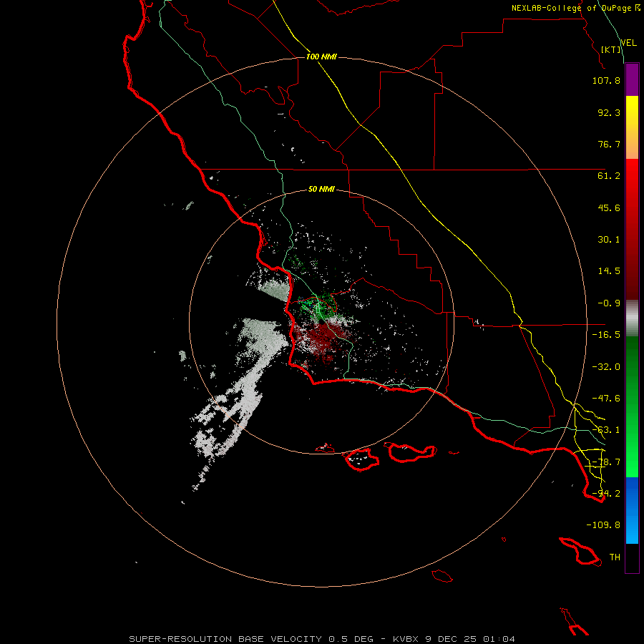The height and width of the screenshot is (644, 644).
Task: Click the 50 NMI range ring label
Action: tap(321, 190)
